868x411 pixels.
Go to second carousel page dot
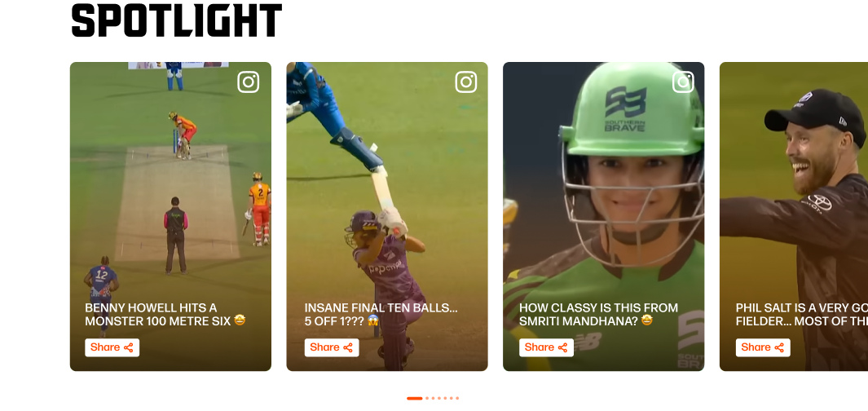427,398
